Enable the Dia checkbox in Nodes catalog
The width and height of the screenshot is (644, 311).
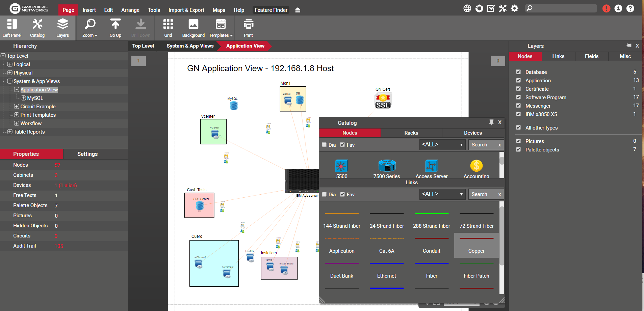(324, 145)
